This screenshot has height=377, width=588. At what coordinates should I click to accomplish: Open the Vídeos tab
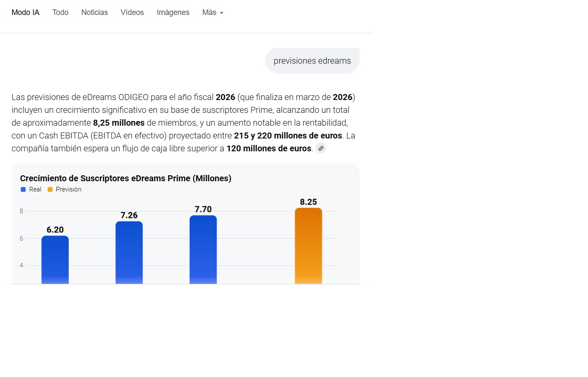click(132, 12)
